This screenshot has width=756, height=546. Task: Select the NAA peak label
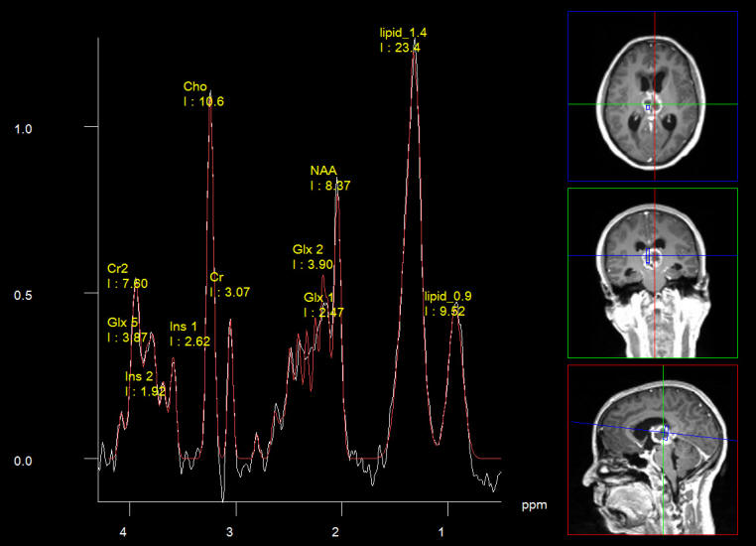(x=329, y=178)
